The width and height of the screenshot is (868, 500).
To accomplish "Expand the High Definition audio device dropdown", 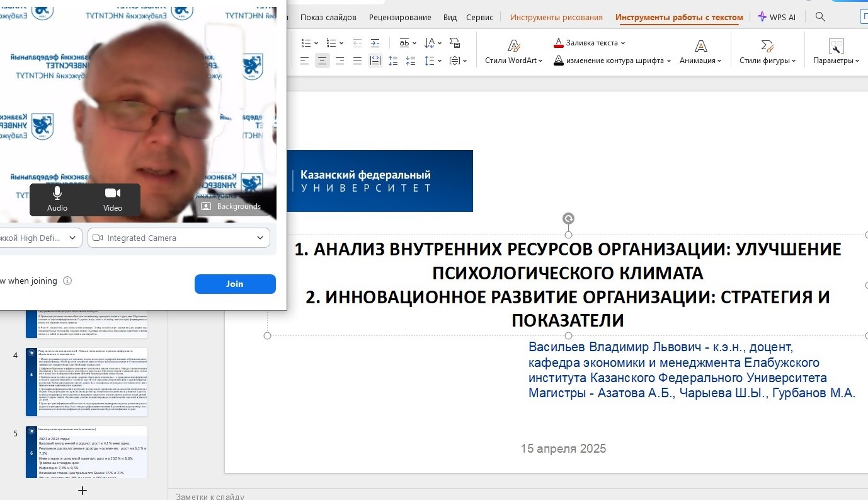I will click(x=40, y=238).
